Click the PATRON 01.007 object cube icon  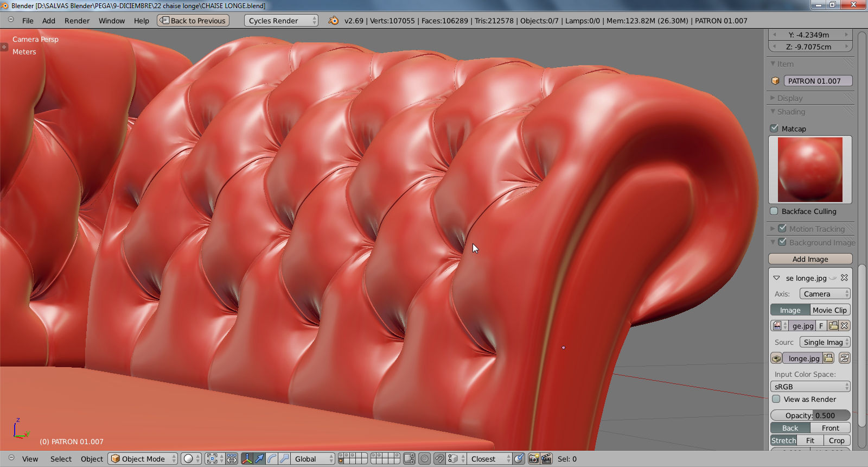pyautogui.click(x=775, y=81)
